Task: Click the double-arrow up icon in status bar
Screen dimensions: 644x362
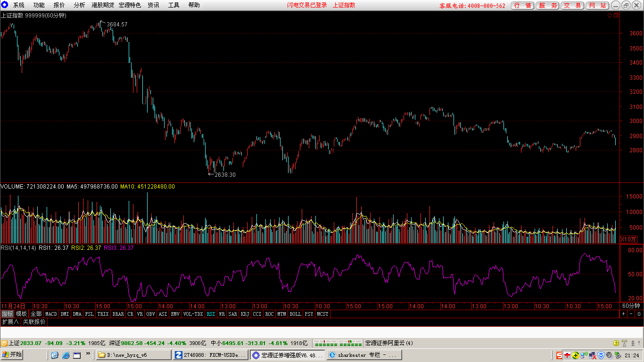Action: tap(632, 343)
